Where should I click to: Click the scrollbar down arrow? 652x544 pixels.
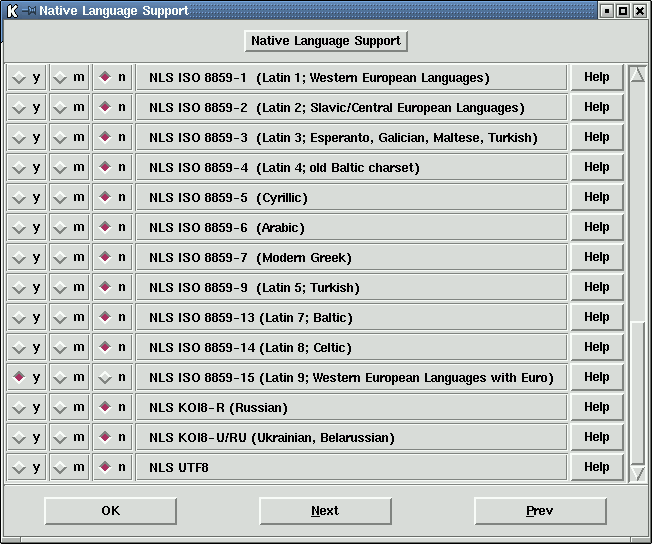click(637, 473)
